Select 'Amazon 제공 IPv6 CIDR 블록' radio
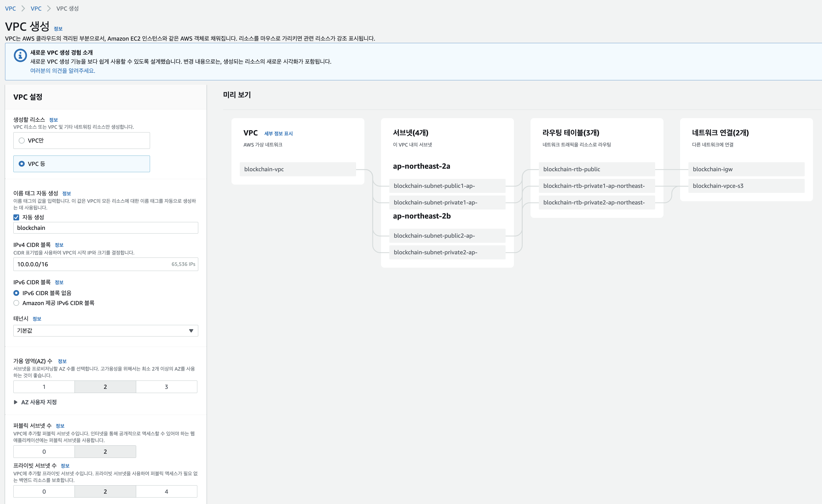 16,303
